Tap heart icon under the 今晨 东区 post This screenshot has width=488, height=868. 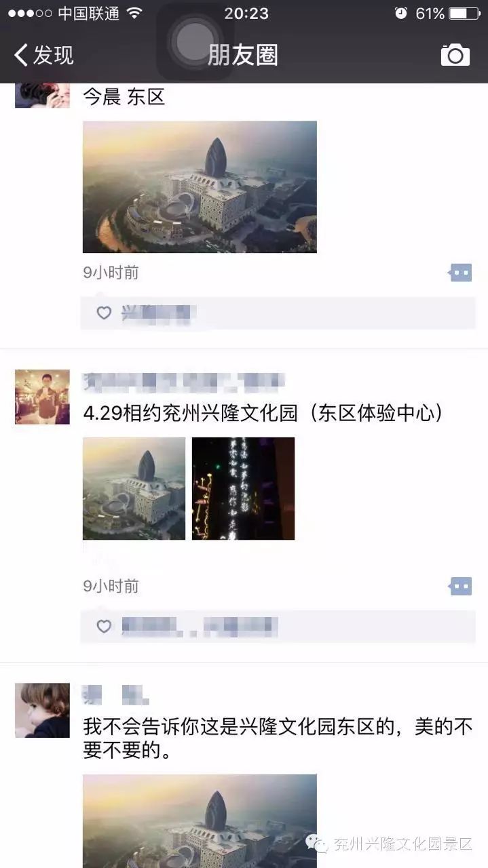[x=104, y=313]
